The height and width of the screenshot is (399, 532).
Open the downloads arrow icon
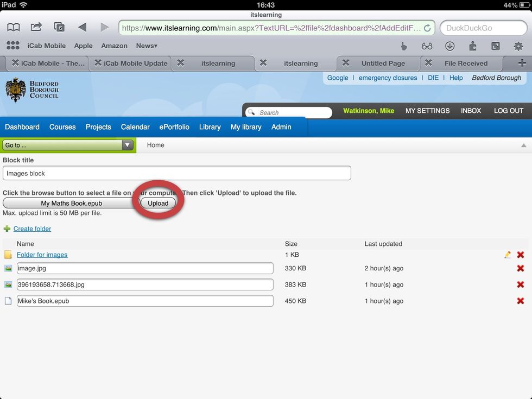click(449, 46)
